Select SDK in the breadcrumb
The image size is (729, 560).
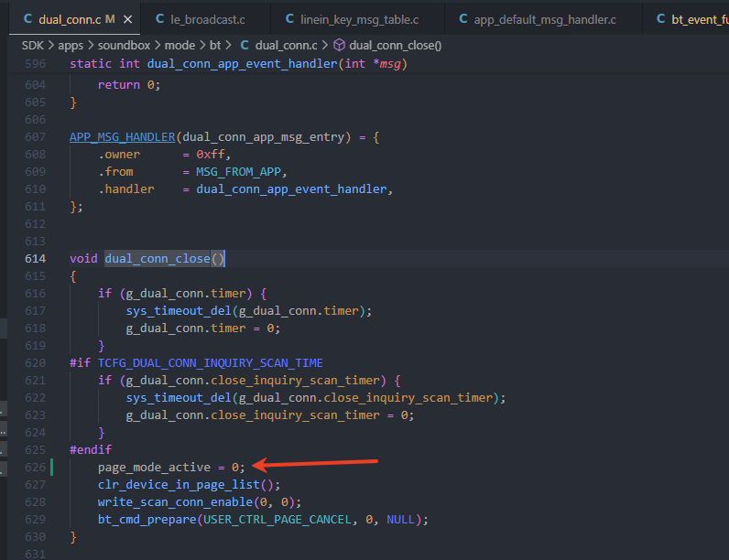point(33,46)
